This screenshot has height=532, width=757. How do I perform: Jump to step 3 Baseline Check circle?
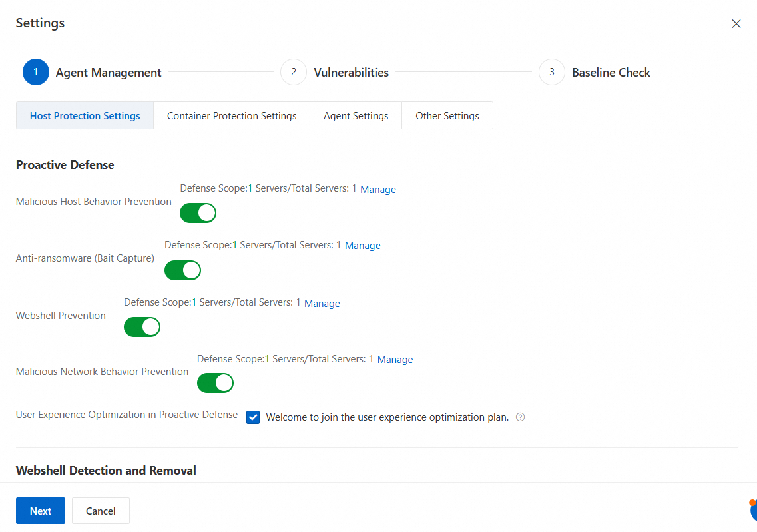click(551, 73)
